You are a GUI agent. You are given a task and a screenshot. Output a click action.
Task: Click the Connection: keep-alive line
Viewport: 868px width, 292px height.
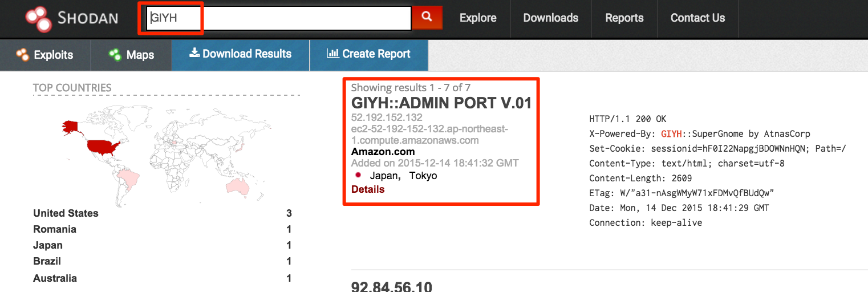[x=646, y=223]
